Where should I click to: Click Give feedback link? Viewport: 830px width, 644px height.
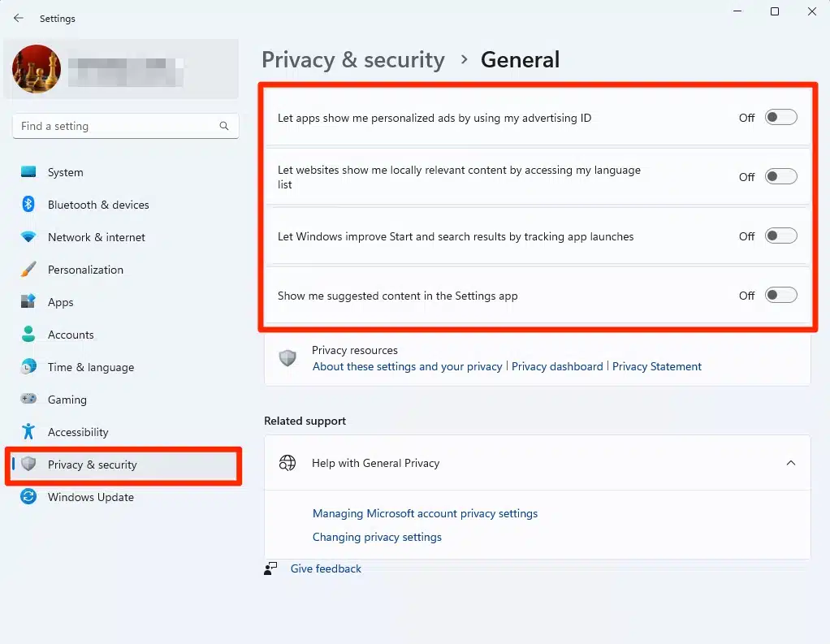click(x=326, y=568)
